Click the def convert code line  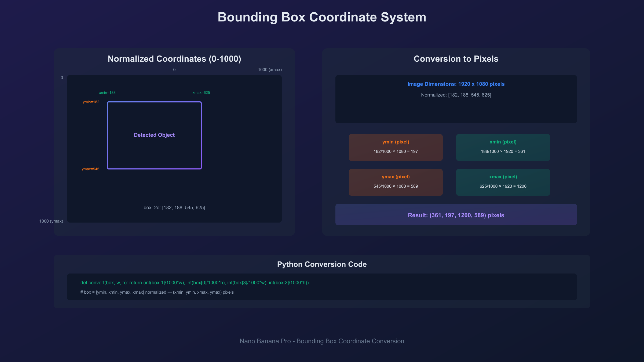195,283
